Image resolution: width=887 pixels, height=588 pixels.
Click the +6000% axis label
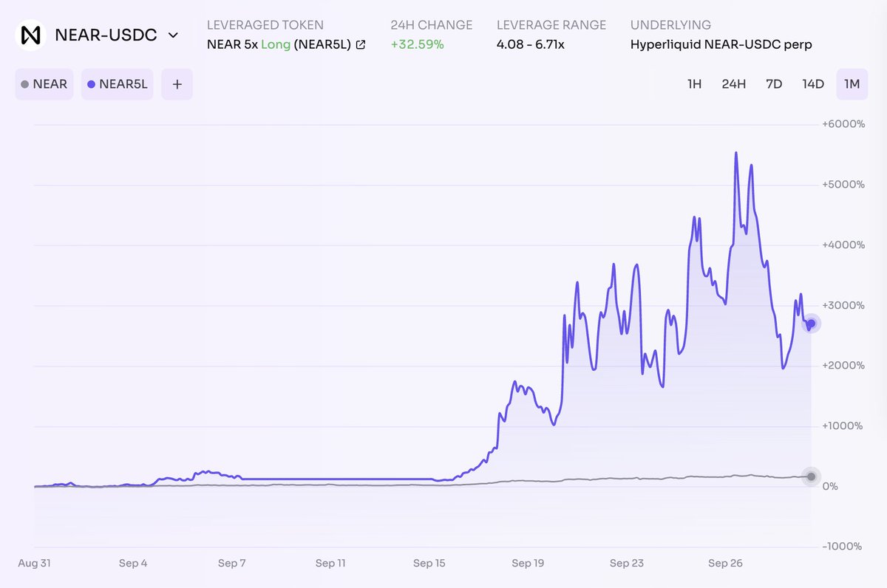point(843,124)
